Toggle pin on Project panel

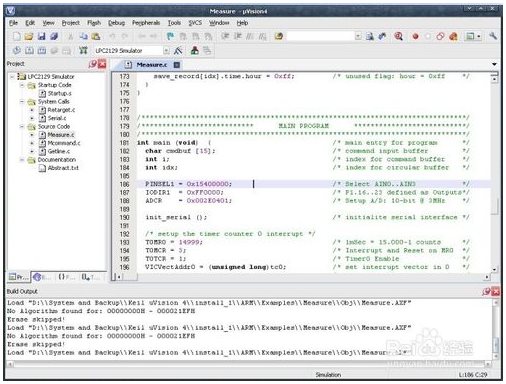(93, 64)
